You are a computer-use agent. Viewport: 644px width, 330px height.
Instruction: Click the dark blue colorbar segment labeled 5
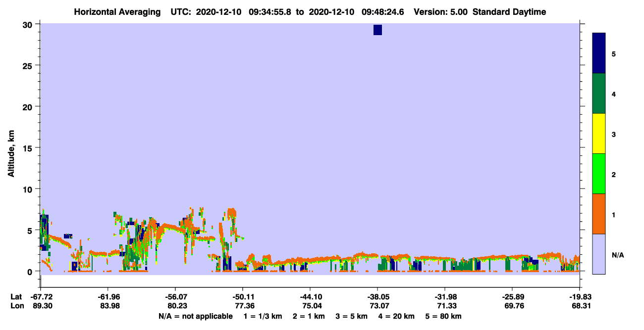[x=599, y=53]
